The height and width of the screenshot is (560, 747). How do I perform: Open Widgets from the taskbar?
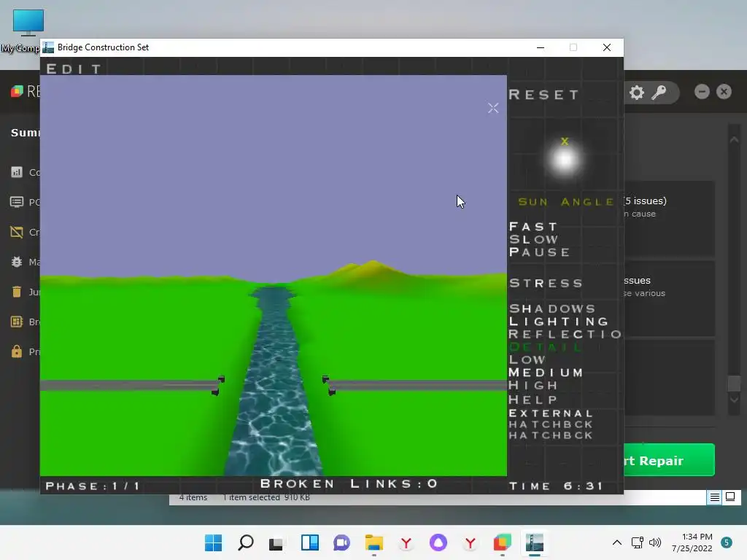[310, 542]
